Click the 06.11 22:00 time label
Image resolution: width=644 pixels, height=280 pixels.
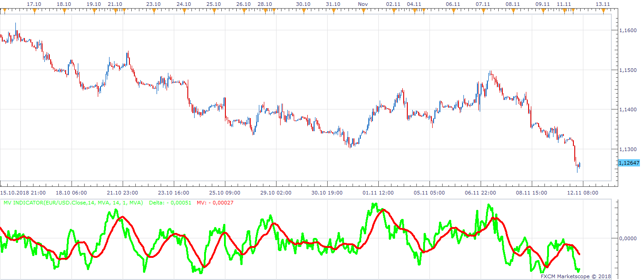click(x=480, y=192)
